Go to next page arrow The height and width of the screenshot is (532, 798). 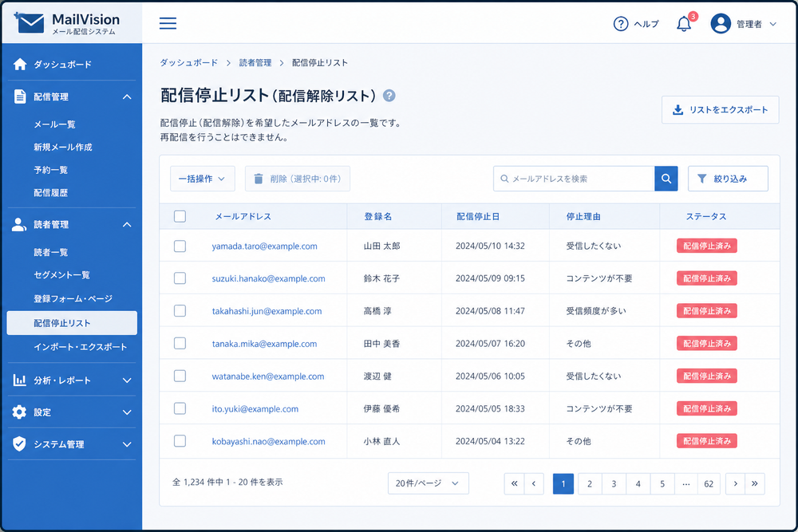736,483
